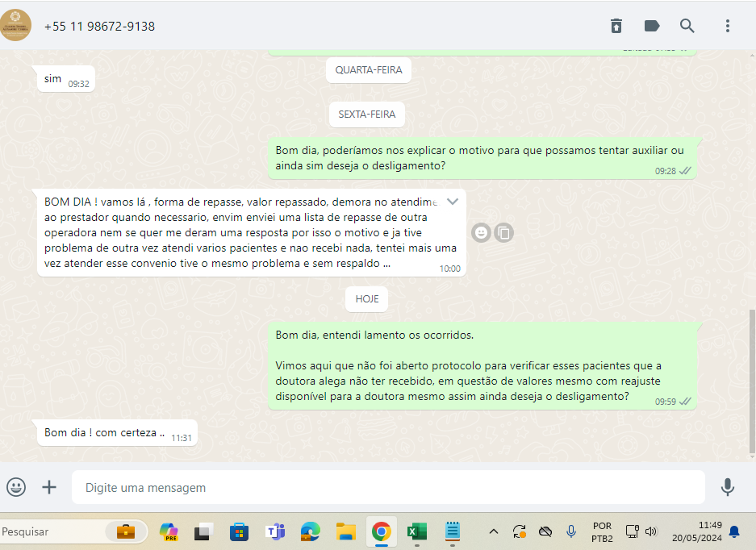Open Microsoft Teams from taskbar
The height and width of the screenshot is (550, 756).
coord(275,531)
